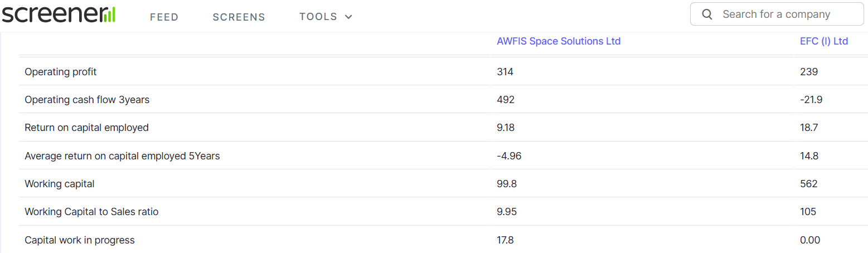Select Return on capital employed label
Image resolution: width=868 pixels, height=253 pixels.
86,128
